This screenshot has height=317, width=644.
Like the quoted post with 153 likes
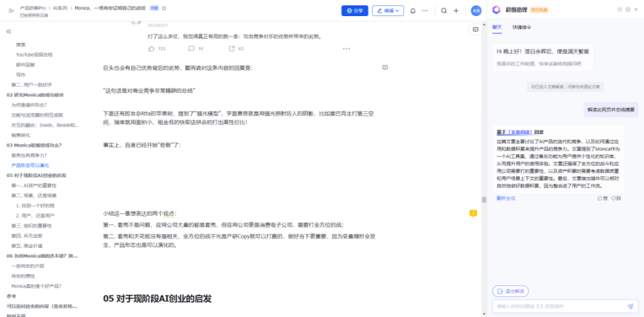[151, 48]
